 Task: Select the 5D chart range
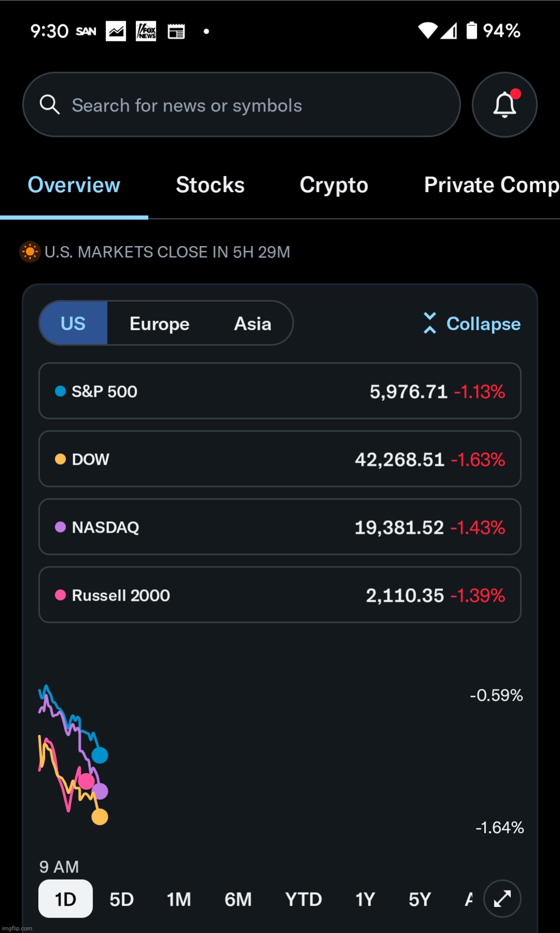point(122,899)
